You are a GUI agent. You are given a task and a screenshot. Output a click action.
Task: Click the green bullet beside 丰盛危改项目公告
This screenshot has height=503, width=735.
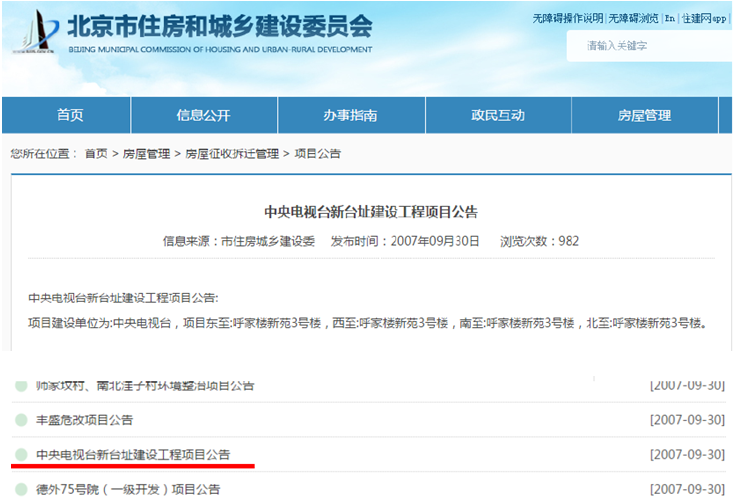point(21,420)
